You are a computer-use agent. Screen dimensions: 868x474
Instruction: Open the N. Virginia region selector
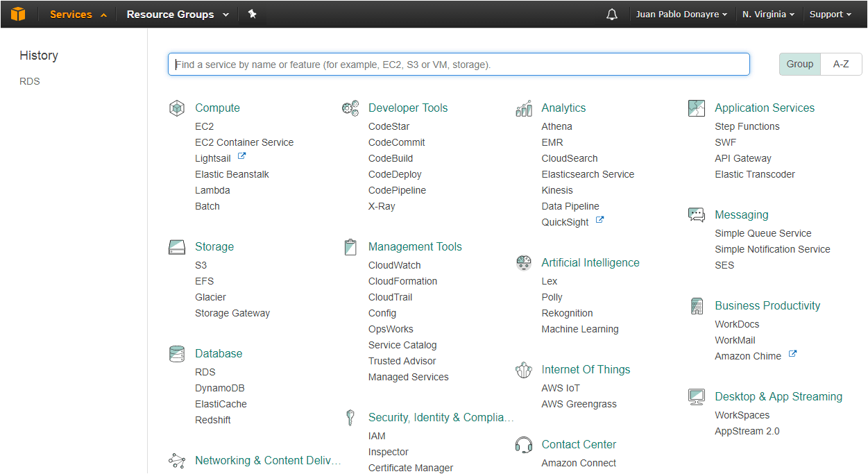[768, 15]
